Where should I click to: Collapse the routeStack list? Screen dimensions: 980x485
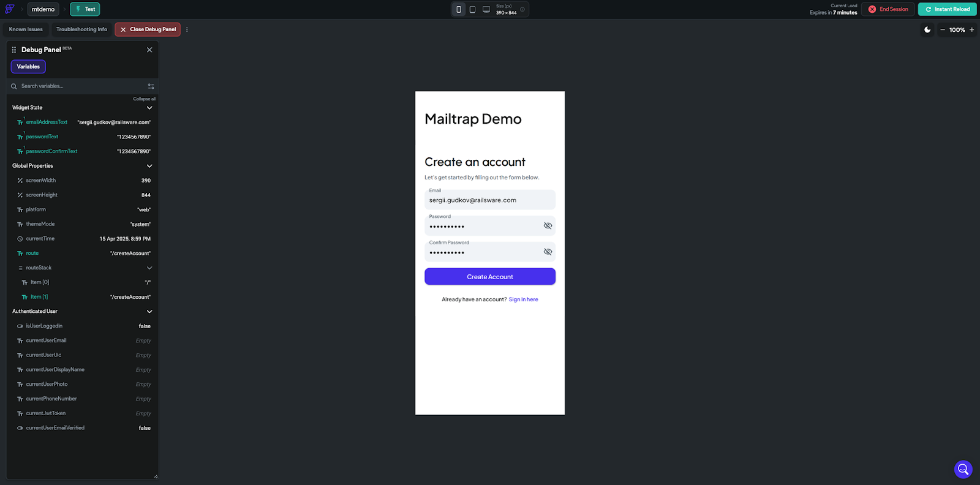point(149,268)
